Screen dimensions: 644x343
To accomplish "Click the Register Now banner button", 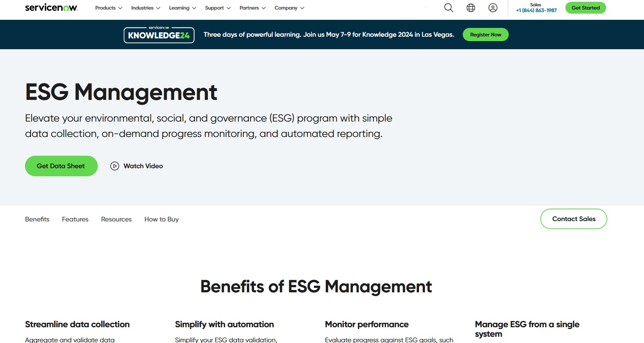I will (485, 35).
